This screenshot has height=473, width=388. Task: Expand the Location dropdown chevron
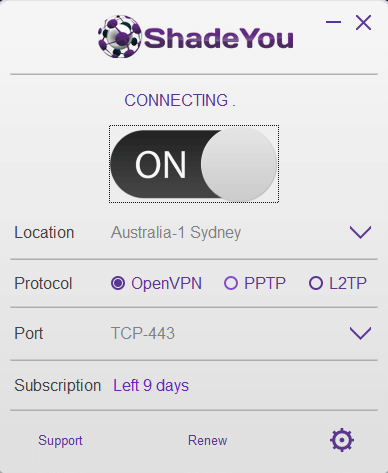tap(360, 232)
